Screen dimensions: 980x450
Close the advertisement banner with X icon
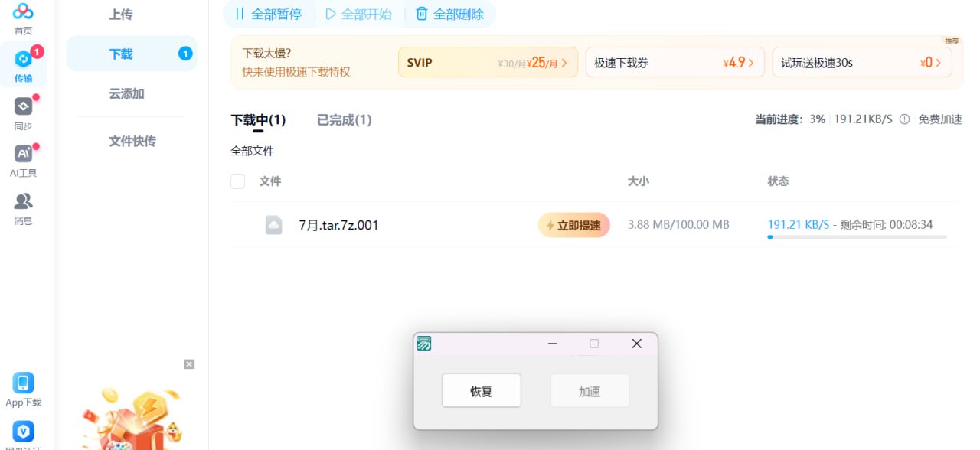coord(189,364)
